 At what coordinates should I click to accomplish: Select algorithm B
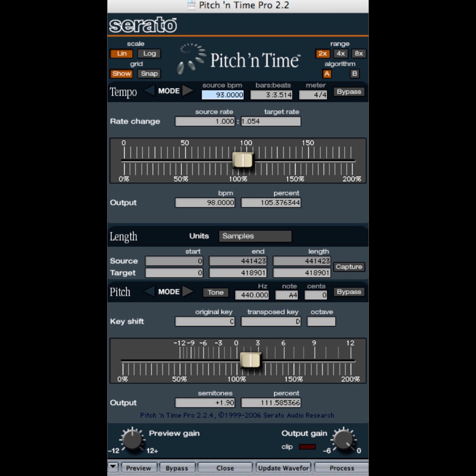pyautogui.click(x=355, y=74)
